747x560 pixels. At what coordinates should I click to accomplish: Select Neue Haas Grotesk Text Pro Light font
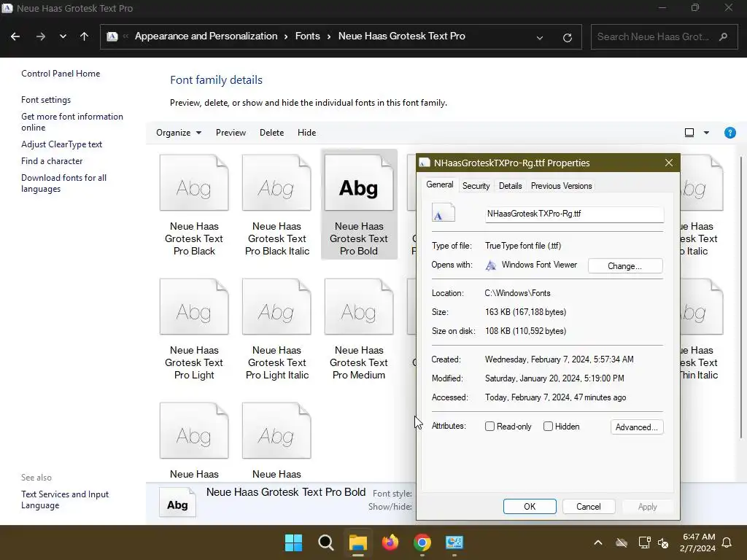[194, 329]
